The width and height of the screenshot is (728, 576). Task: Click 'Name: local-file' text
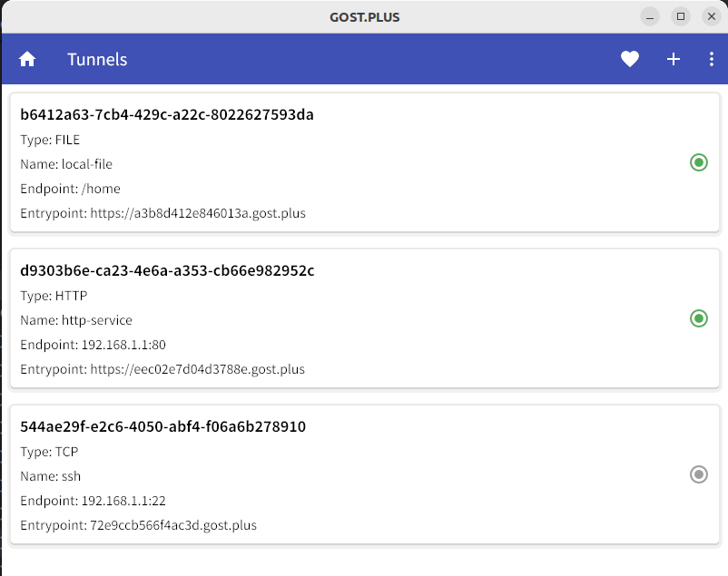[x=66, y=164]
